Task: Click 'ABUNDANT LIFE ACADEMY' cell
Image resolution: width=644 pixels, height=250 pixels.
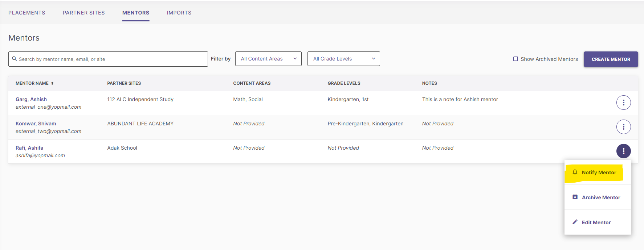Action: (x=140, y=124)
